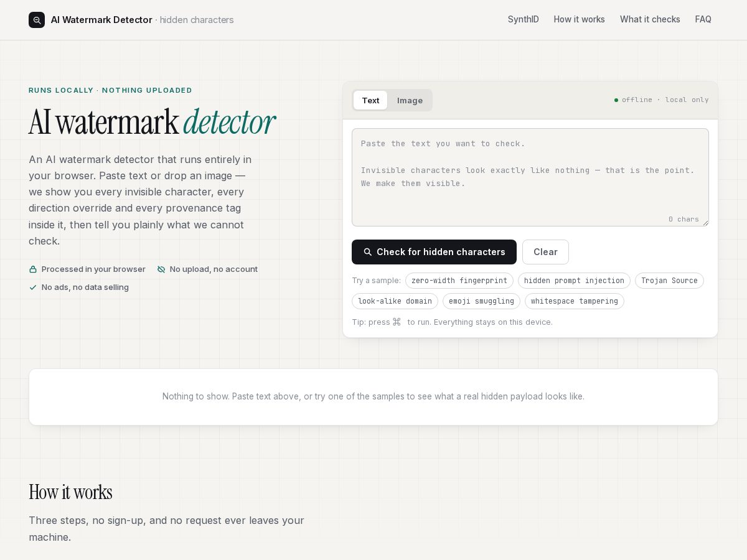747x560 pixels.
Task: Run Check for hidden characters
Action: click(x=434, y=252)
